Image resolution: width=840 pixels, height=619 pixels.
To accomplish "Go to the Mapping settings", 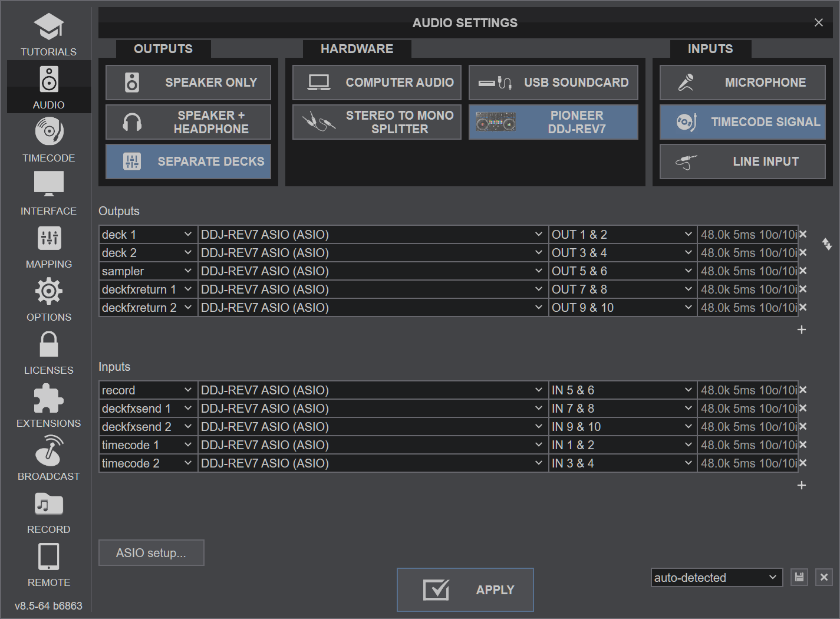I will click(x=48, y=246).
